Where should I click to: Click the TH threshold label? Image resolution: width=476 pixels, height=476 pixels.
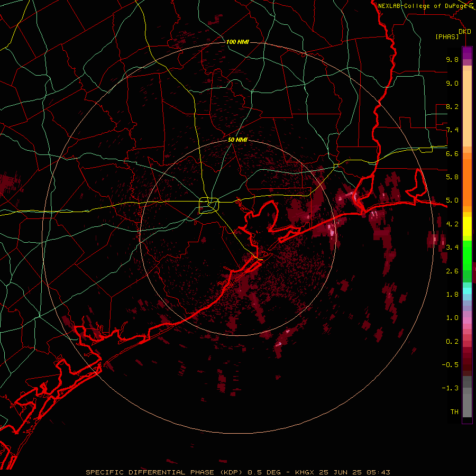(454, 412)
